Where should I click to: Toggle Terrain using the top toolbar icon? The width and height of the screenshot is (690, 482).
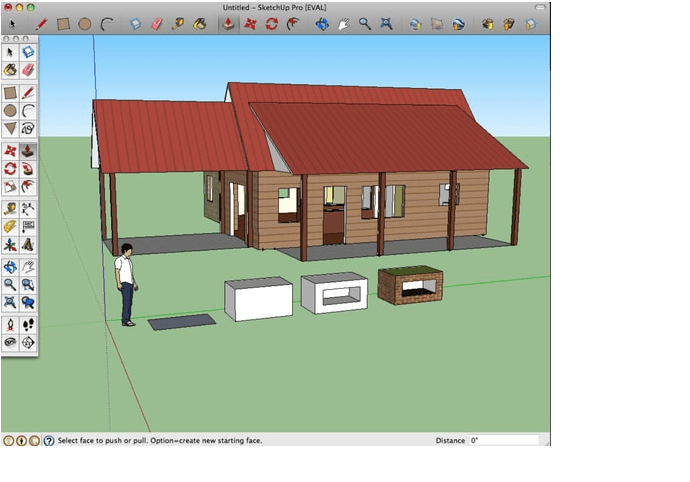coord(437,24)
